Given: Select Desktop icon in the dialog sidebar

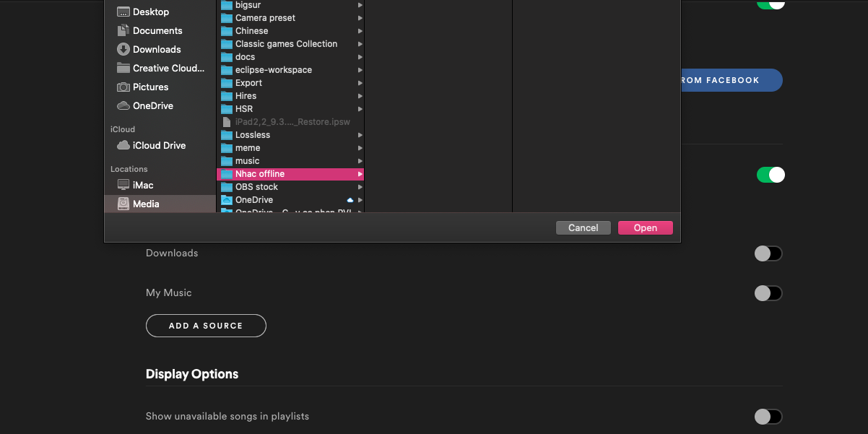Looking at the screenshot, I should click(x=123, y=12).
